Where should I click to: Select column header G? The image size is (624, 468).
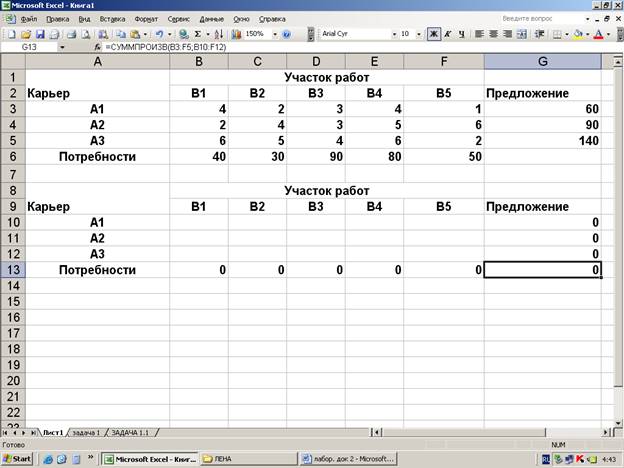click(x=542, y=62)
